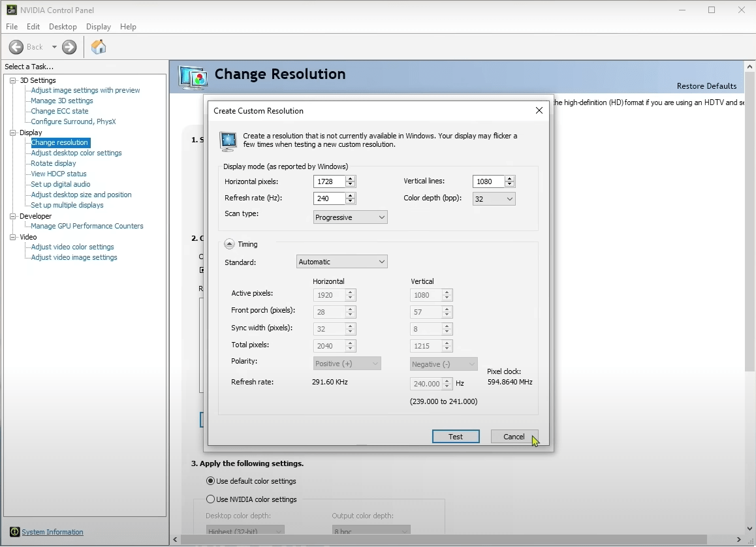The image size is (756, 547).
Task: Select Adjust desktop color settings
Action: [x=76, y=153]
